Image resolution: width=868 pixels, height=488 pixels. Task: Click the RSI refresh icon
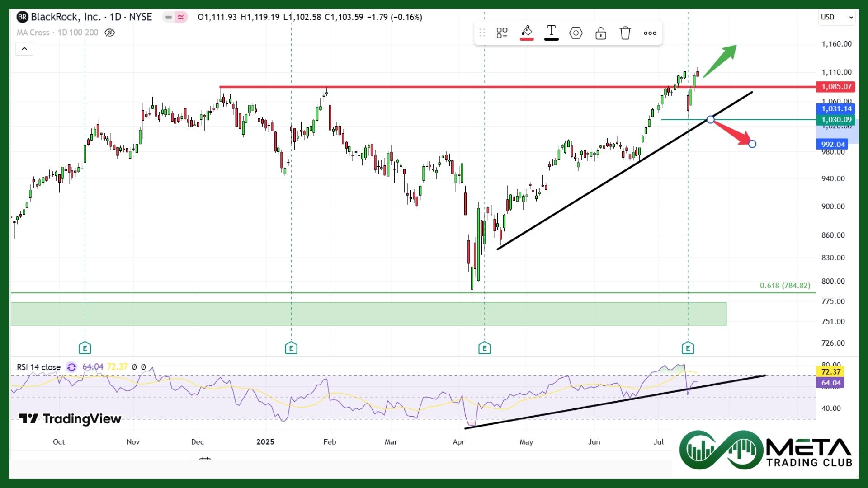[x=71, y=367]
